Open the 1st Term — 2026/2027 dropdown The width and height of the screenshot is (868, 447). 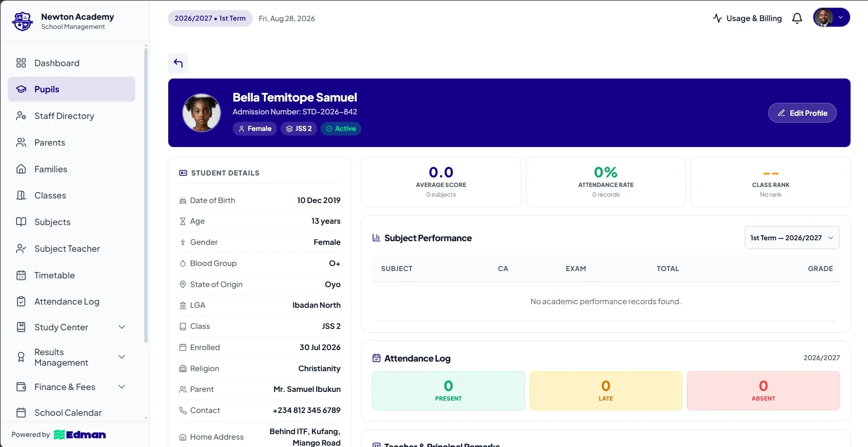[792, 238]
